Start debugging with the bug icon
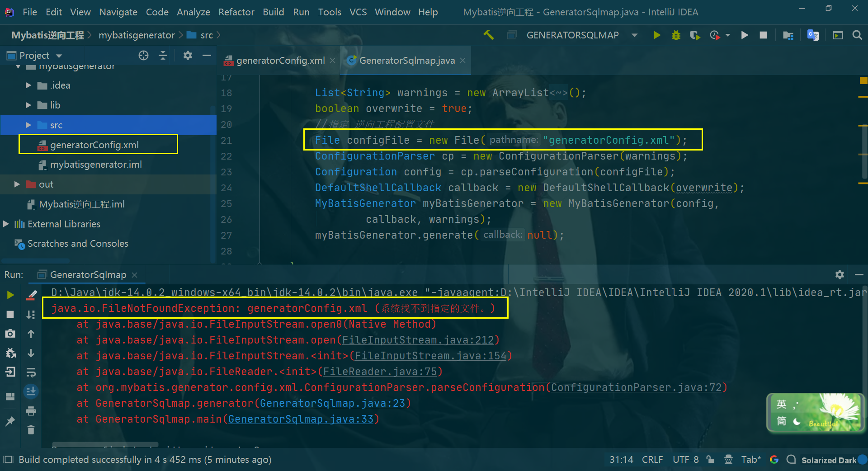 (x=676, y=35)
